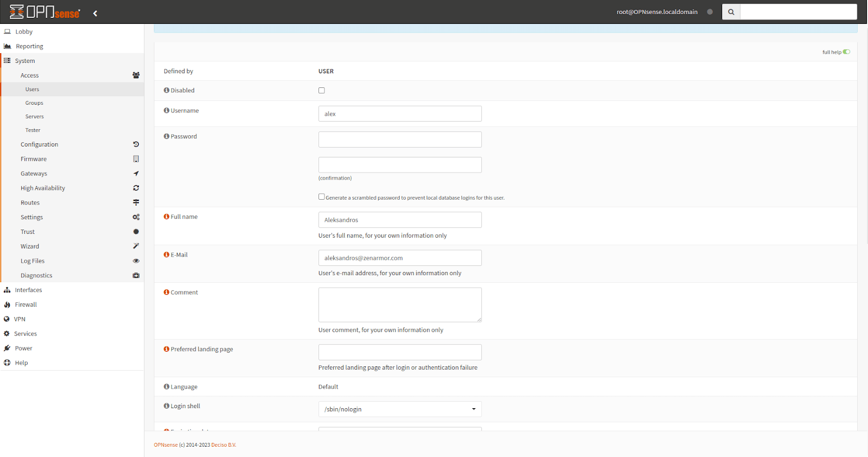Click the E-Mail help info icon
The image size is (868, 457).
click(x=167, y=255)
